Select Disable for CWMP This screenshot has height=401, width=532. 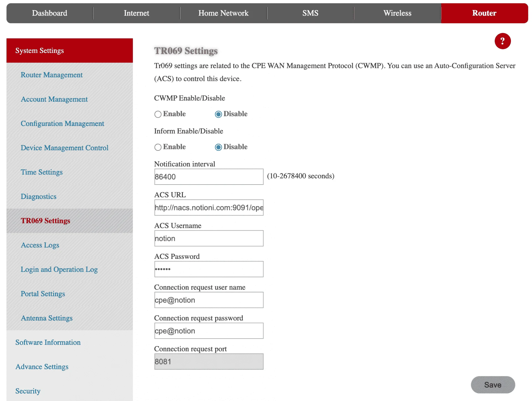[218, 114]
